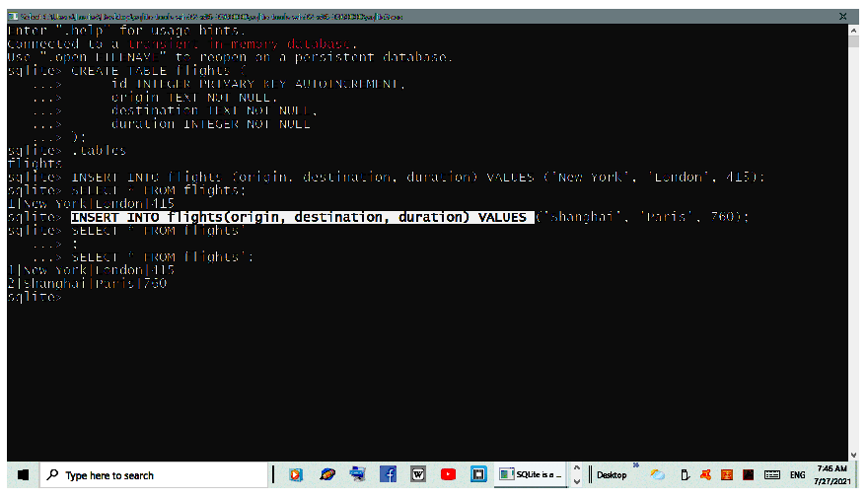The width and height of the screenshot is (868, 499).
Task: Click the 'destination TEXT NOT NULL' line
Action: [x=214, y=110]
